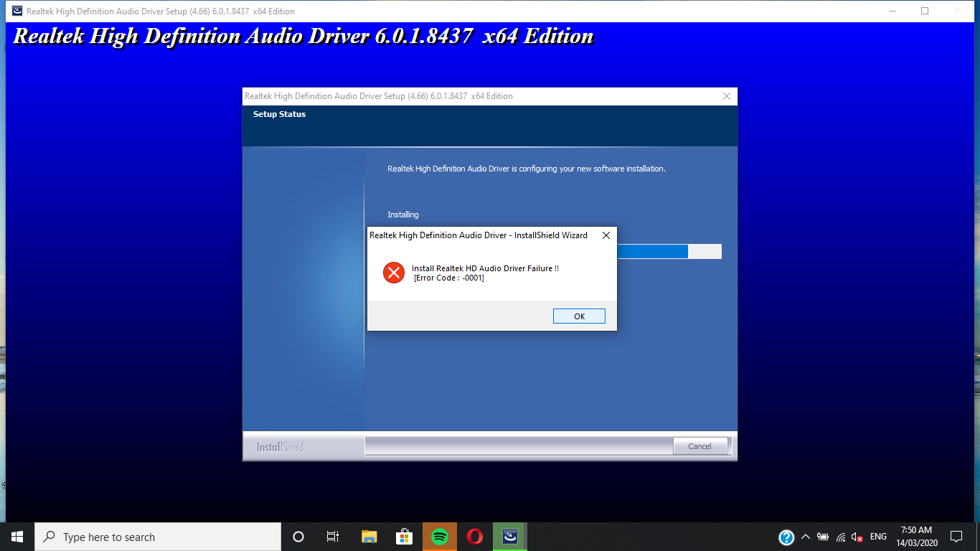Open the Windows Start menu

point(17,537)
